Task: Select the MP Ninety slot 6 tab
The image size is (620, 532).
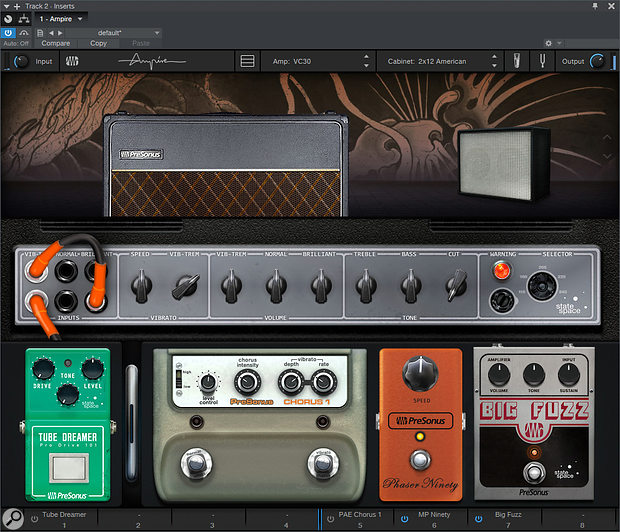Action: [430, 519]
